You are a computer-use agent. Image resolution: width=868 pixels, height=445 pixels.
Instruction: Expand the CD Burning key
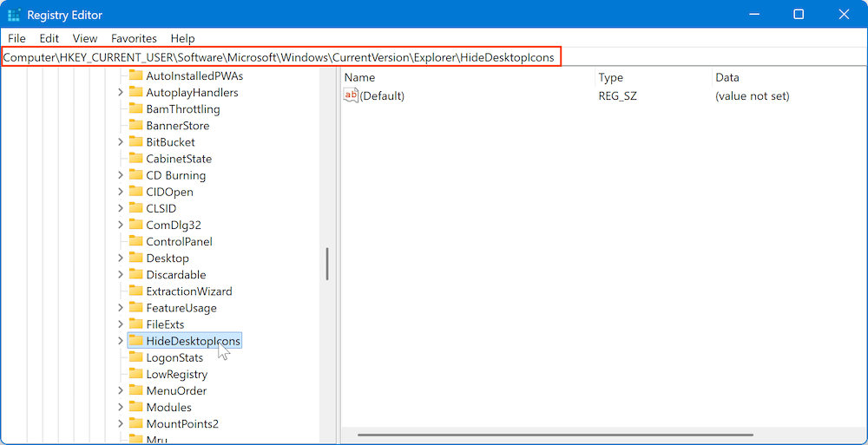[x=120, y=175]
